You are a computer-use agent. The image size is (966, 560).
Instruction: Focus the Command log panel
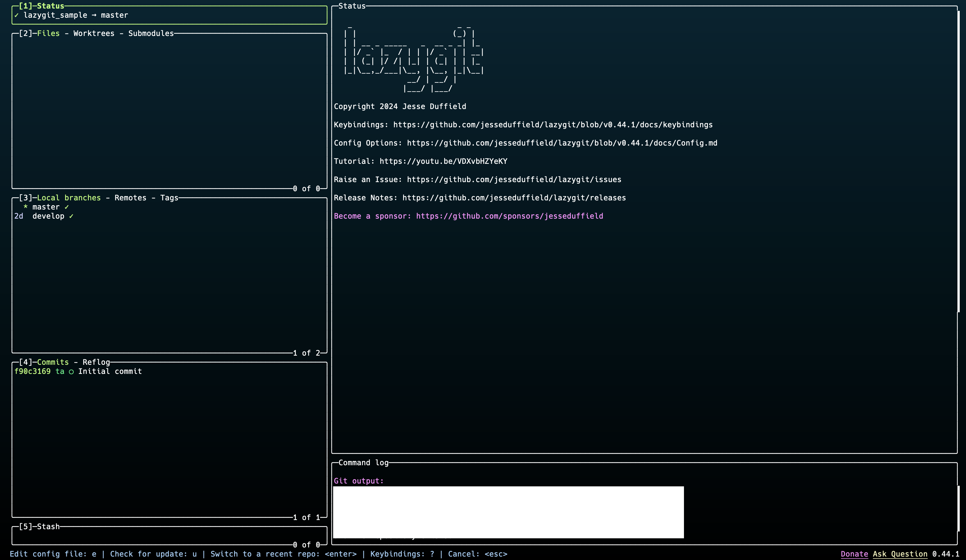[x=364, y=463]
